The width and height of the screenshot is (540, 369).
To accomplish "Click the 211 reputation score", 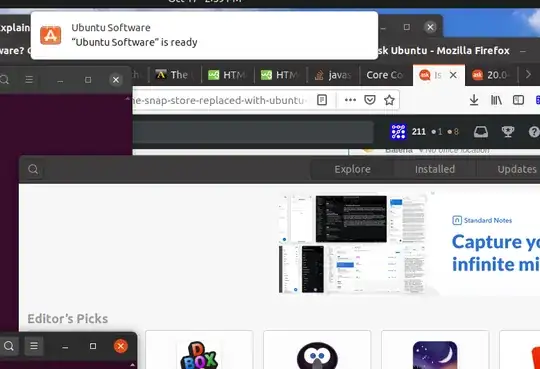I will [x=419, y=132].
